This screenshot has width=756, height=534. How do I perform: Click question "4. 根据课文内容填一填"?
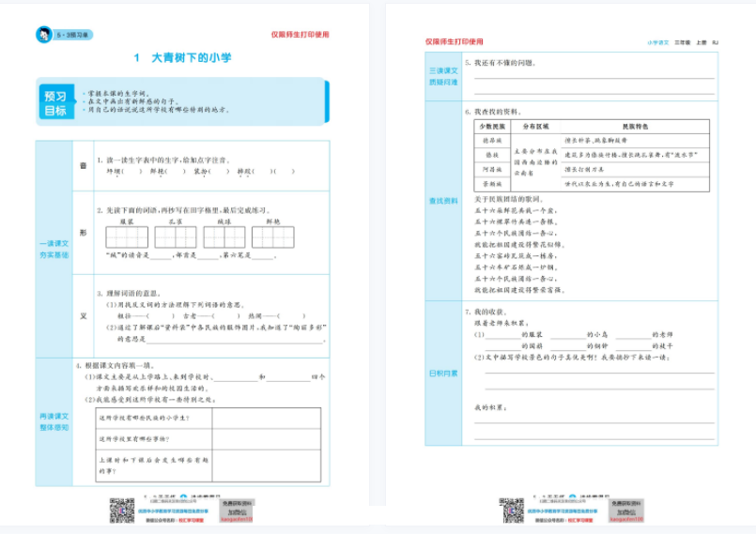(116, 366)
